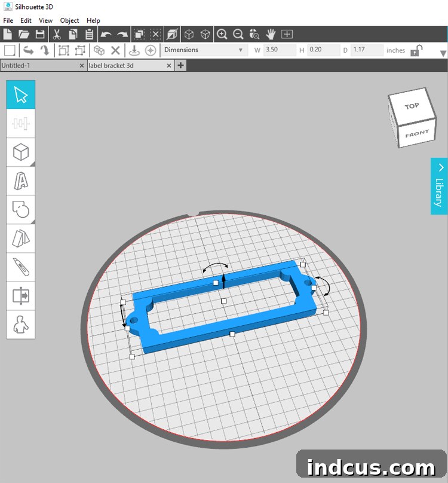Screen dimensions: 448x483
Task: Paste from clipboard icon
Action: [89, 34]
